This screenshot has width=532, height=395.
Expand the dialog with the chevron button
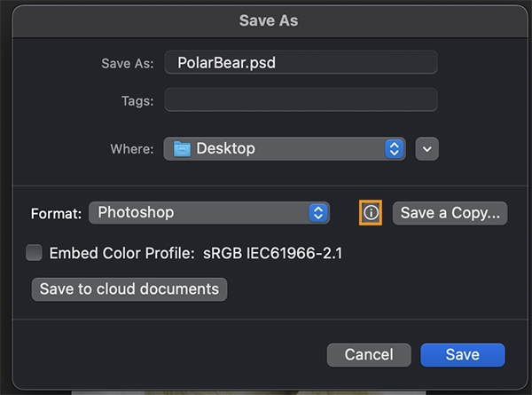pyautogui.click(x=427, y=149)
